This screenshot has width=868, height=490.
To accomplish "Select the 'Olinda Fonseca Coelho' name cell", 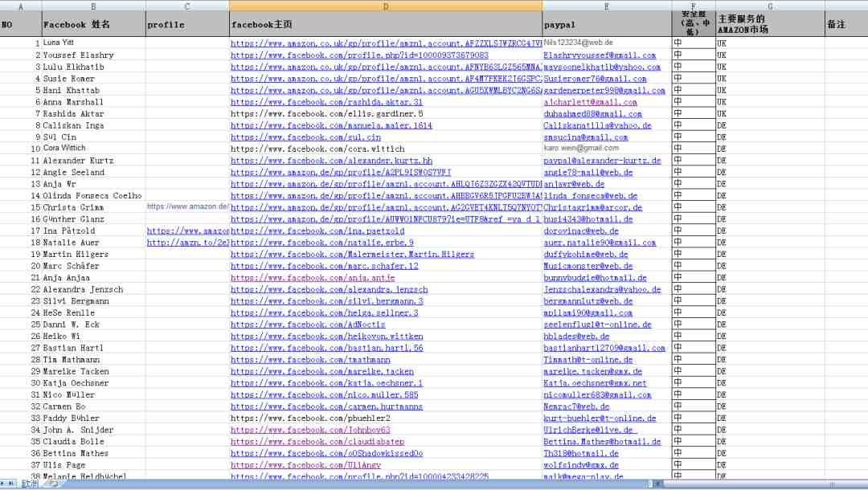I will coord(93,196).
